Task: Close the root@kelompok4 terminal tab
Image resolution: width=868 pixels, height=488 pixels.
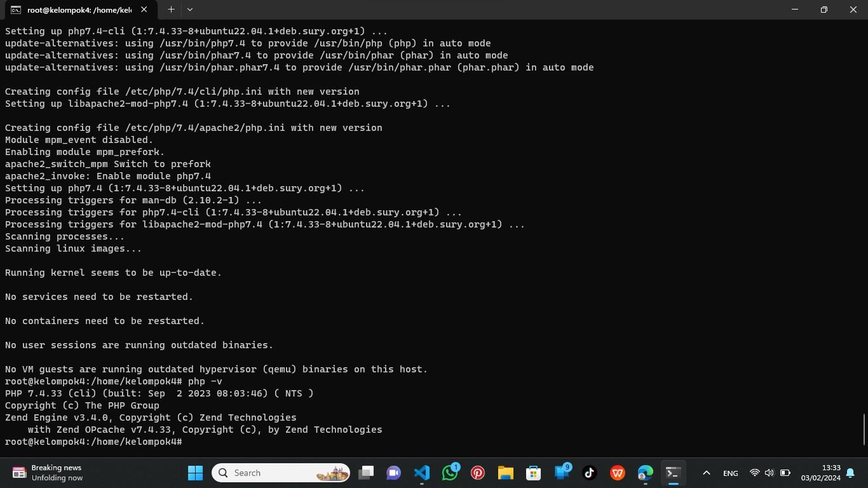Action: point(144,10)
